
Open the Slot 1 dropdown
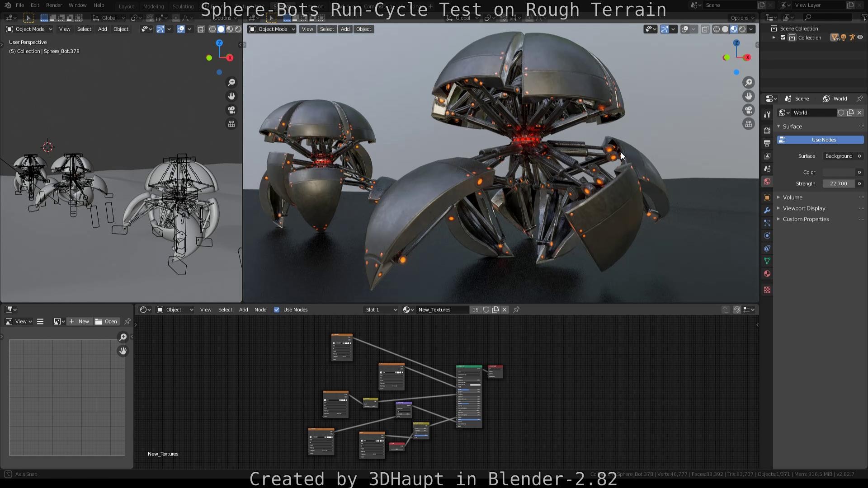381,310
